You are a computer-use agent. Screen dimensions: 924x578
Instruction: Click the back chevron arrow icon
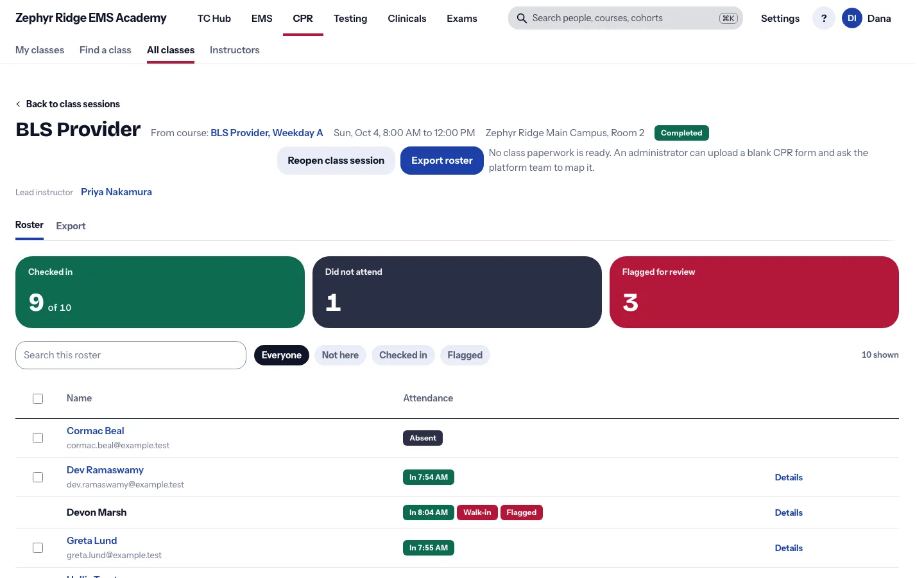(18, 104)
